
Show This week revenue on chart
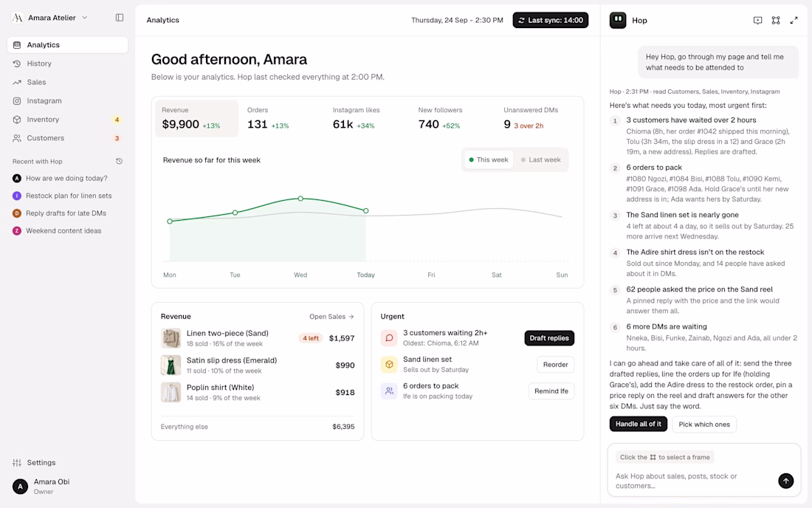(x=489, y=159)
